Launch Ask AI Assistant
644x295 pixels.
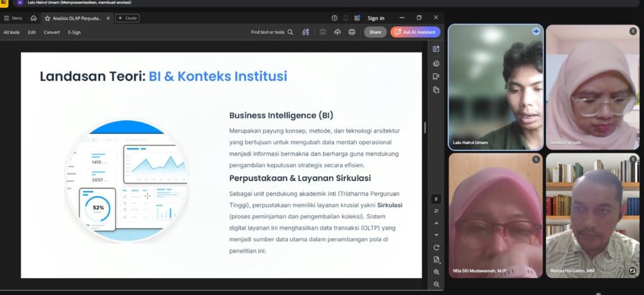pos(415,32)
